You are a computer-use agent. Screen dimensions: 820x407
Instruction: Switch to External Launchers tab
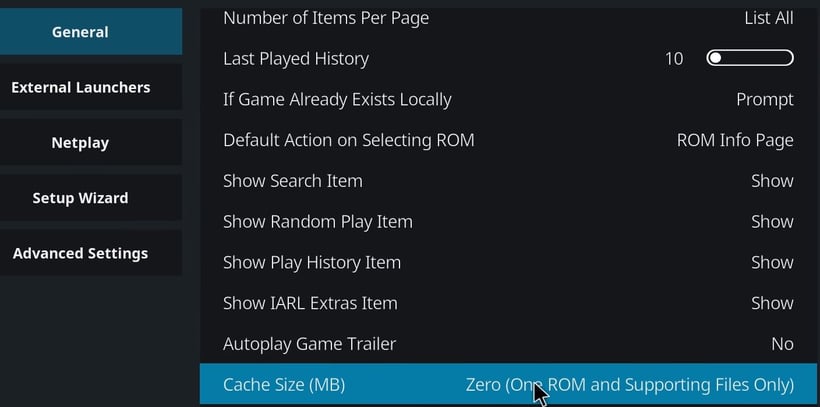[80, 88]
